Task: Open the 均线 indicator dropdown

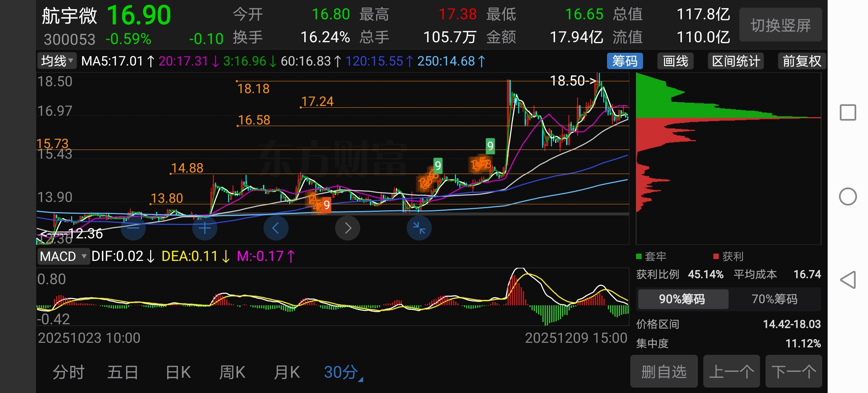Action: pyautogui.click(x=57, y=61)
